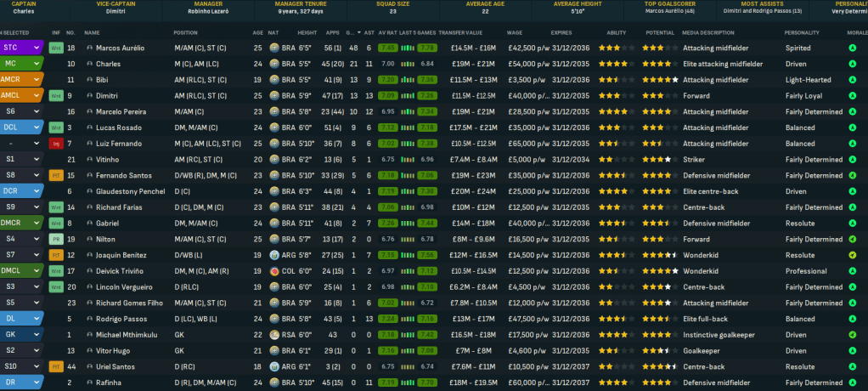The image size is (868, 391).
Task: Click Marcos Aurélio's Wnt status icon
Action: [x=56, y=48]
